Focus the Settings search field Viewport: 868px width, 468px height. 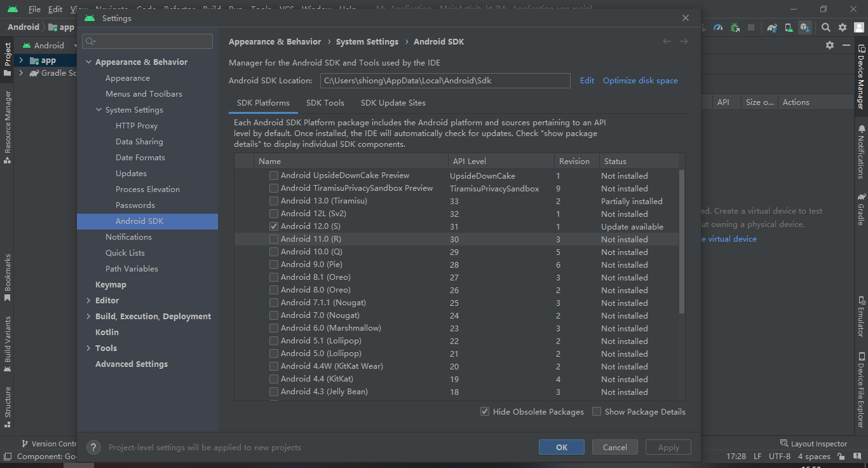coord(147,41)
